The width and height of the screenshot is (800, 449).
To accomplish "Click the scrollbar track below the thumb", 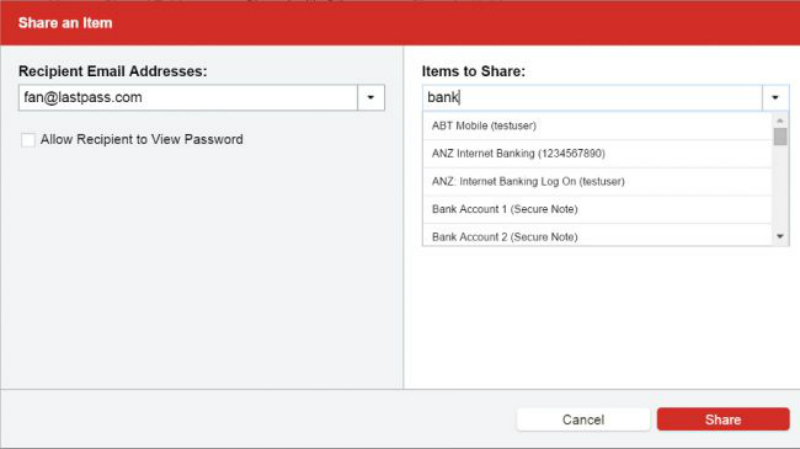I will pyautogui.click(x=780, y=190).
